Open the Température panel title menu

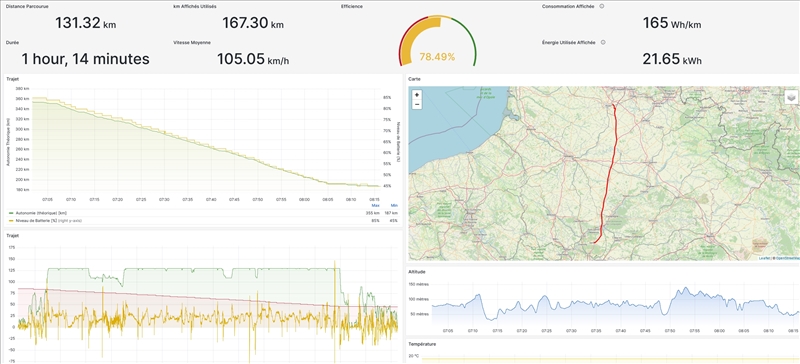(422, 344)
